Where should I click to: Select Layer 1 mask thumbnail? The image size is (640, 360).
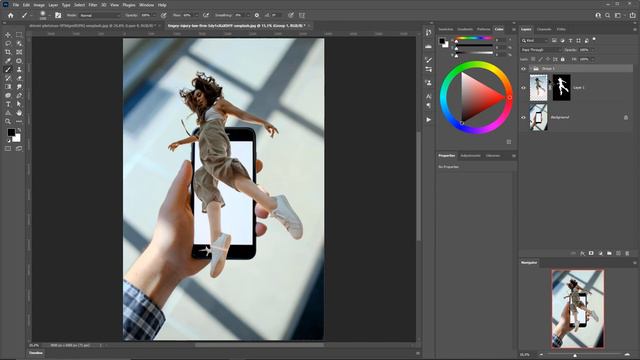pos(562,87)
